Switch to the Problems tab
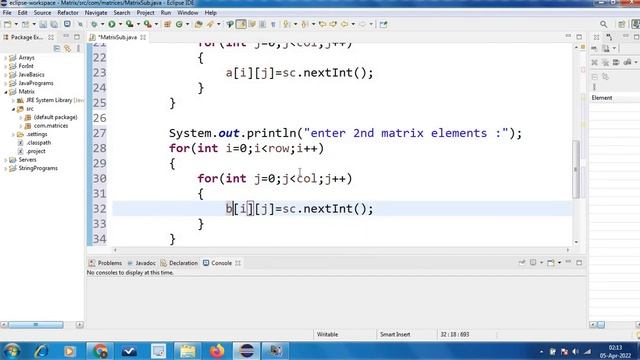The image size is (640, 360). 105,263
